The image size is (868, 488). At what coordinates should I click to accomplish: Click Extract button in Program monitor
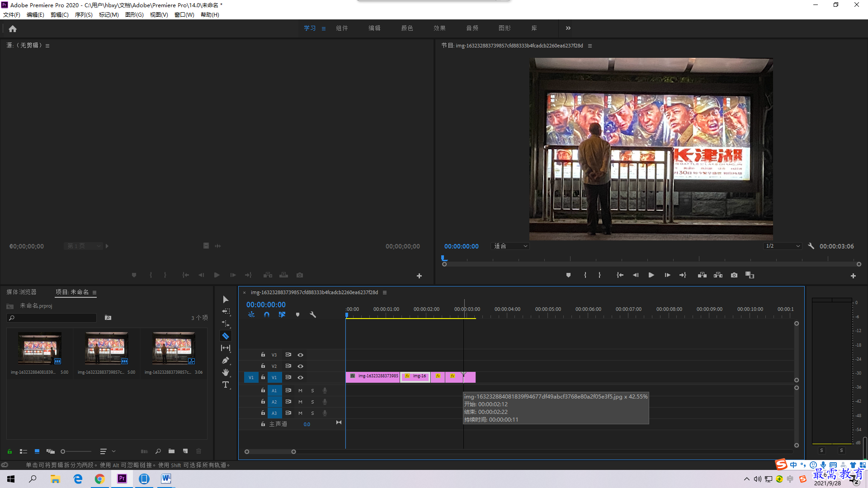[x=718, y=275]
